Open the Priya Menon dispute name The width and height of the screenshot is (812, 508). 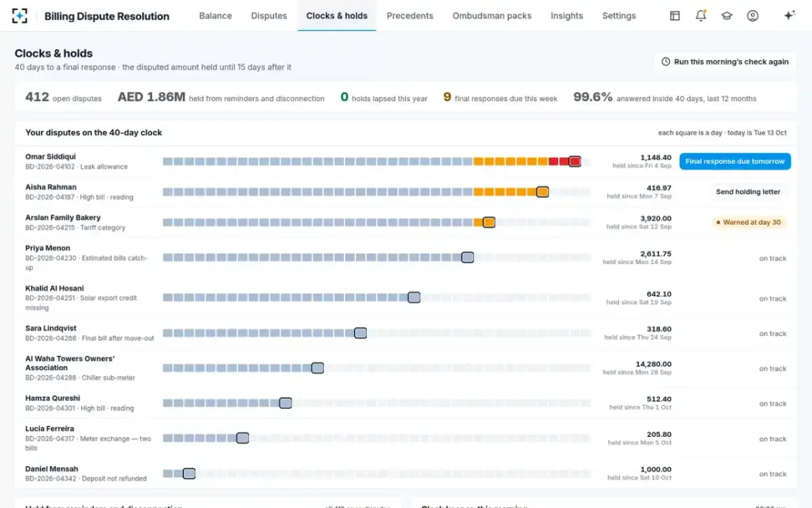click(48, 249)
